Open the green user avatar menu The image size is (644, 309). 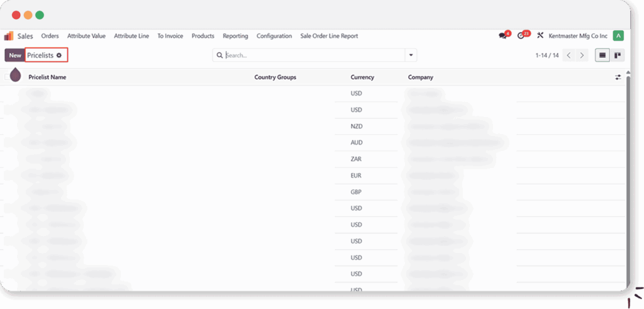[618, 36]
